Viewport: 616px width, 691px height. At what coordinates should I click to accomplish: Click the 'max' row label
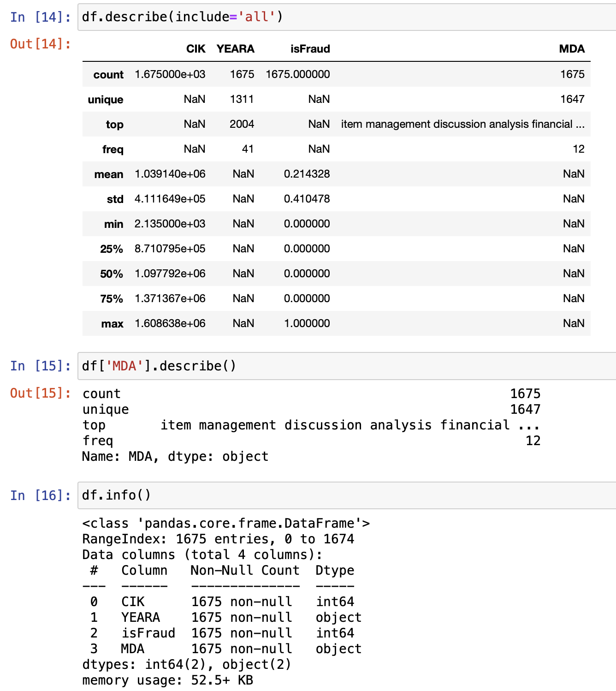tap(112, 324)
